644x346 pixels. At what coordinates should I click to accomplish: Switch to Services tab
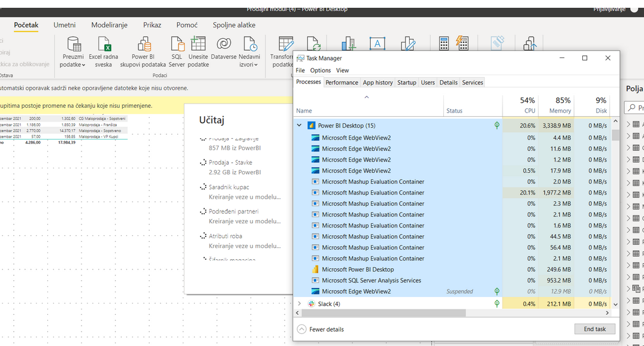472,83
